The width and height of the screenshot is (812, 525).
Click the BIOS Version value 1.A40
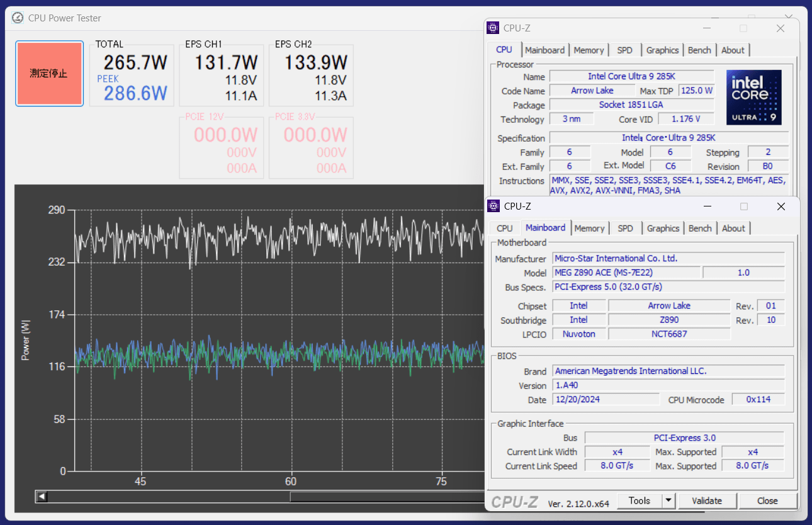pos(668,385)
